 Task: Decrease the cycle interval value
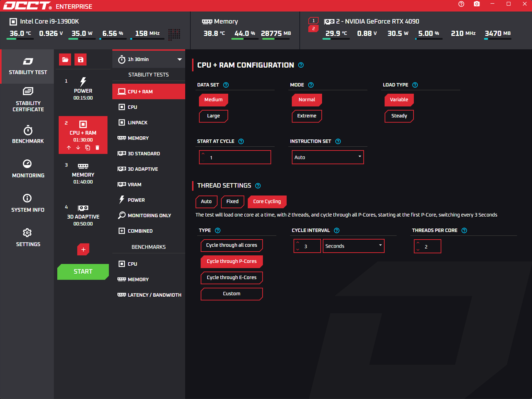click(x=298, y=249)
